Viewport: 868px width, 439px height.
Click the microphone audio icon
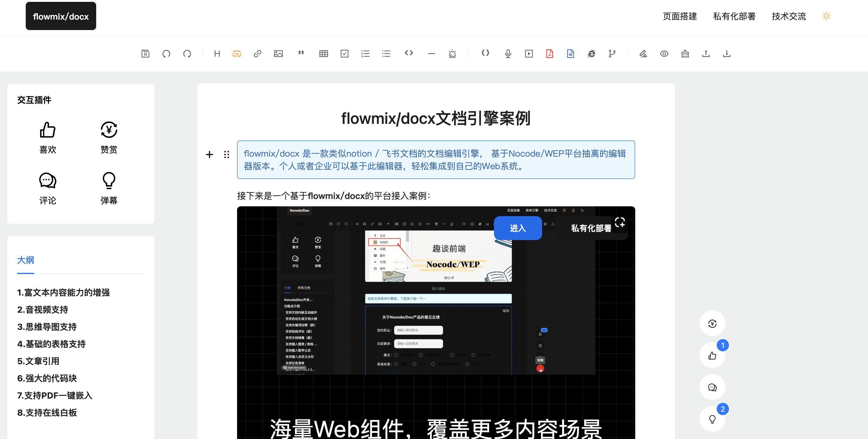coord(508,54)
